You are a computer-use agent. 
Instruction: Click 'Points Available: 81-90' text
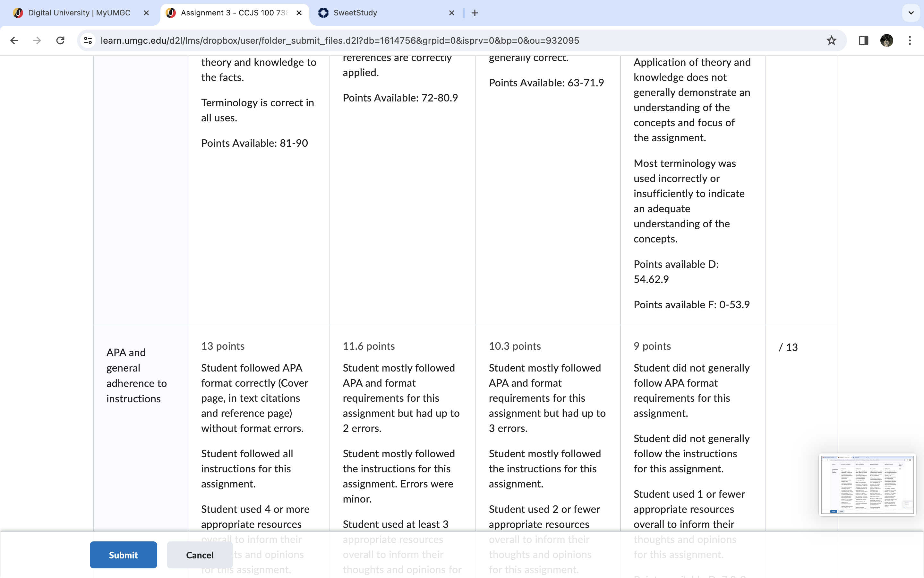(x=254, y=143)
